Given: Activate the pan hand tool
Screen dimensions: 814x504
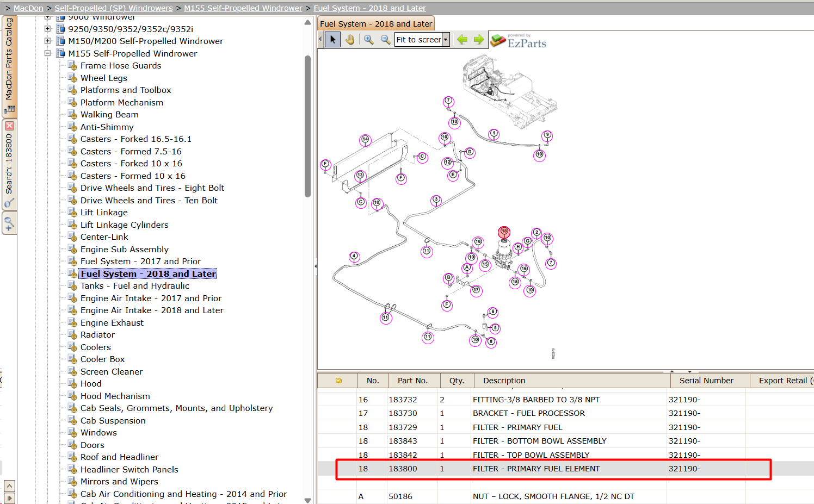Looking at the screenshot, I should point(350,40).
